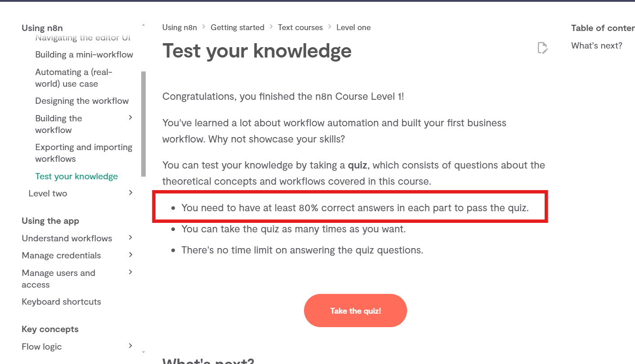Open Keyboard shortcuts page
The image size is (635, 364).
click(x=61, y=302)
